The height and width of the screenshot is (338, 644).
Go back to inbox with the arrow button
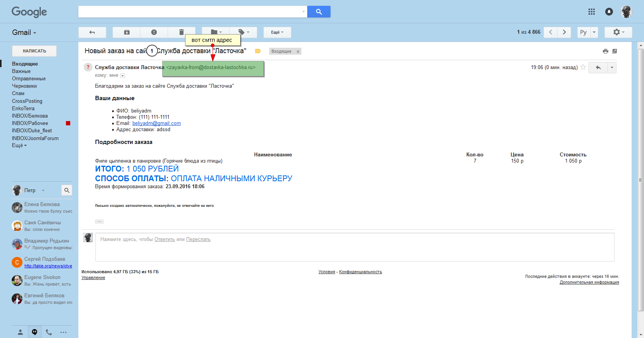(x=92, y=32)
